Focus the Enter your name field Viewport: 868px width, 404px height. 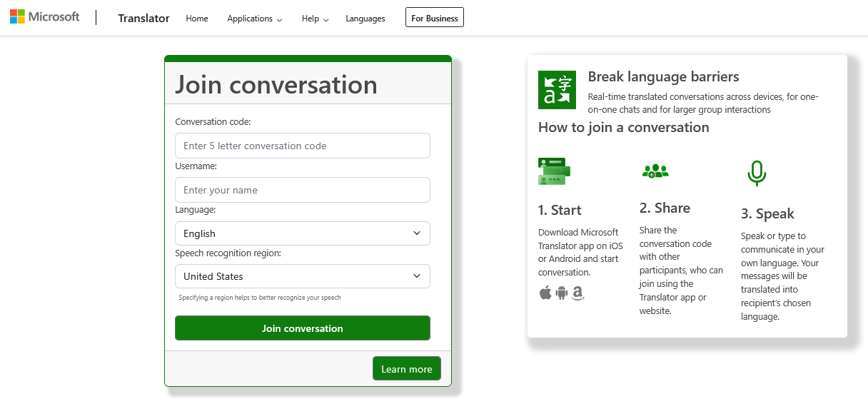coord(303,190)
